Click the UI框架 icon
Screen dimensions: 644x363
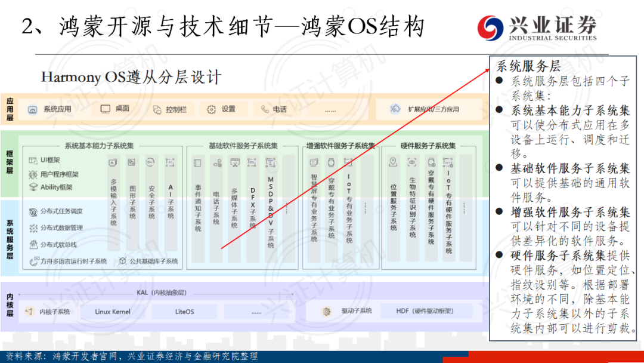point(33,160)
